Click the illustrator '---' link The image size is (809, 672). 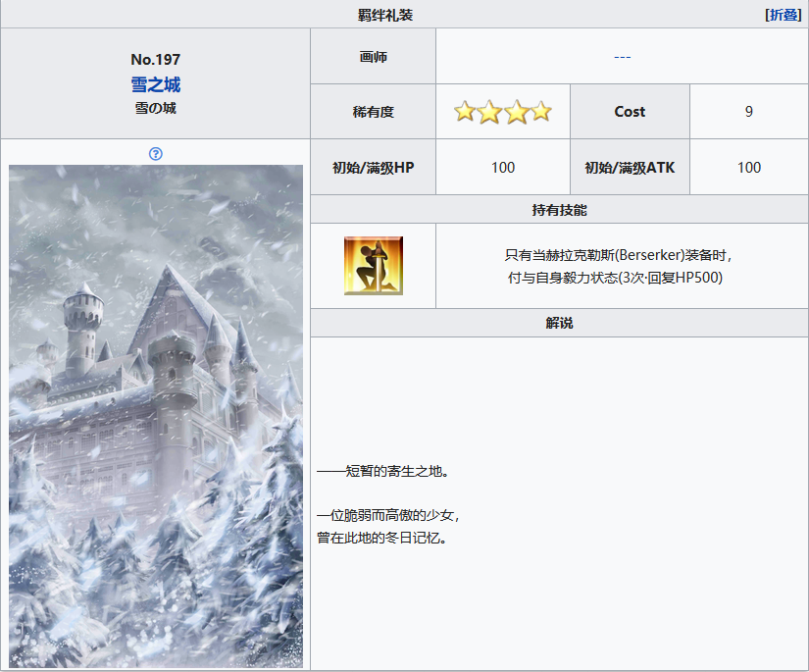point(622,56)
